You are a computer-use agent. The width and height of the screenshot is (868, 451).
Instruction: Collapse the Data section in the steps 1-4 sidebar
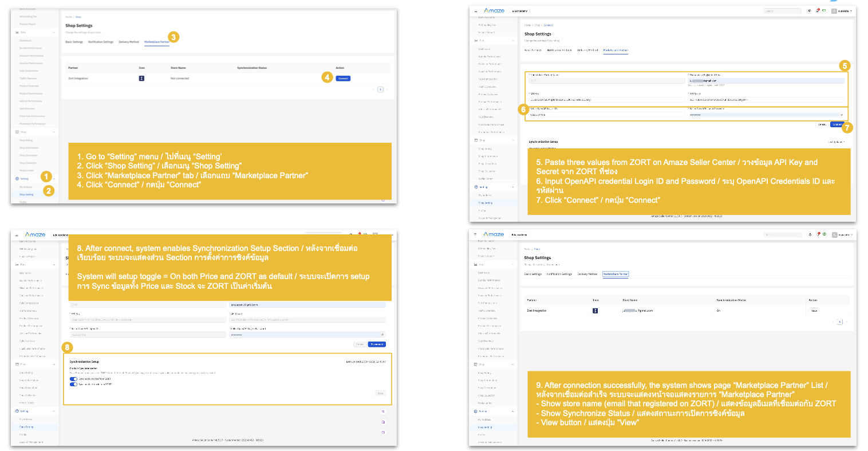tap(54, 32)
